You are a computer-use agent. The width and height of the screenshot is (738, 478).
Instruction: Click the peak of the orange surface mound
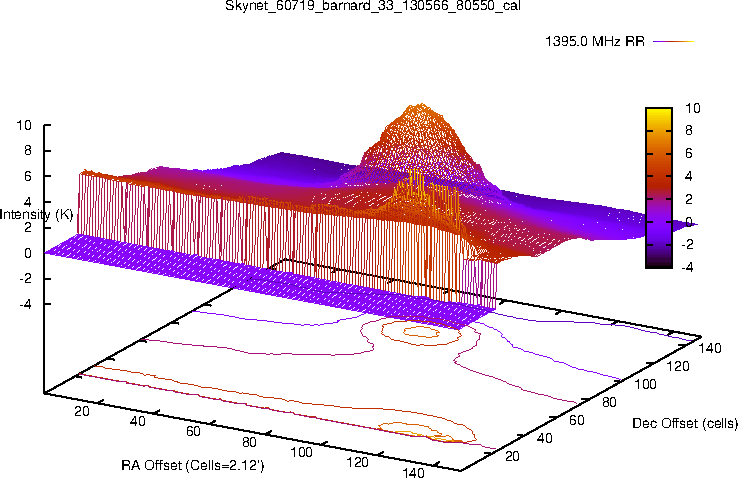point(420,105)
